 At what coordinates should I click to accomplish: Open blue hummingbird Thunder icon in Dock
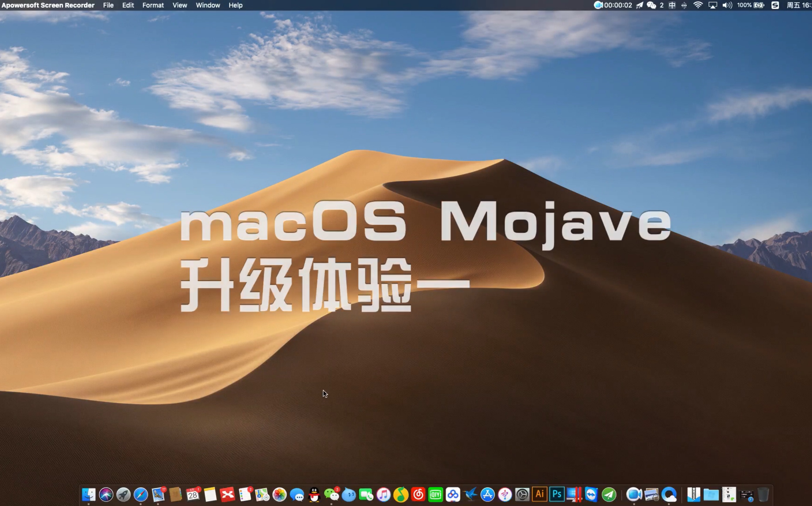click(470, 494)
